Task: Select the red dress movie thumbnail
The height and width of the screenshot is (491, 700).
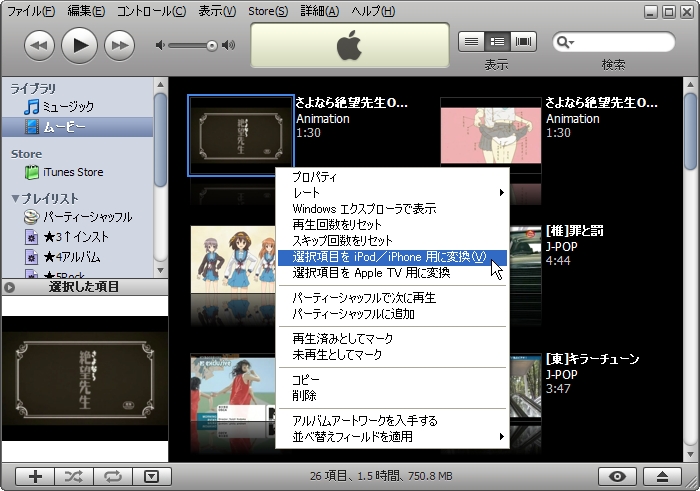Action: coord(233,388)
